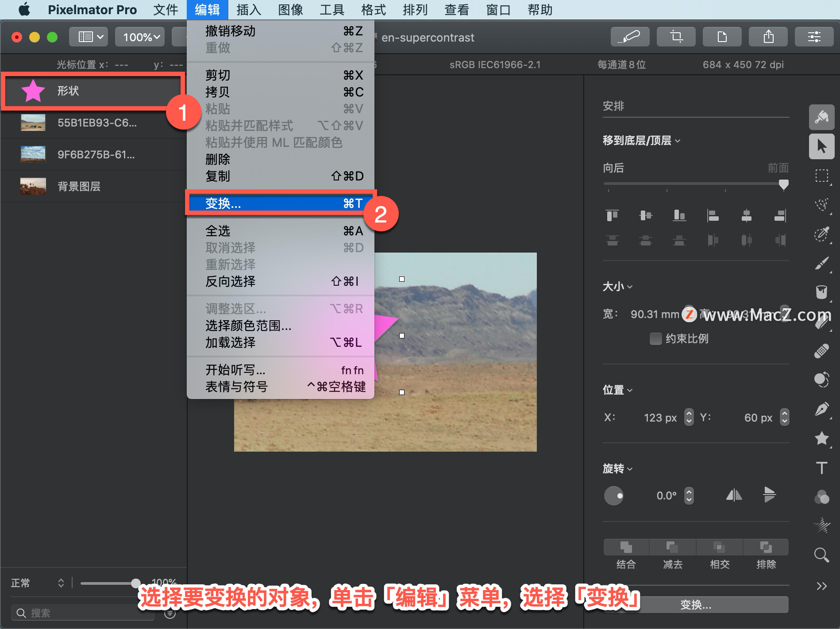Expand more tools double chevron
This screenshot has height=629, width=840.
tap(822, 586)
